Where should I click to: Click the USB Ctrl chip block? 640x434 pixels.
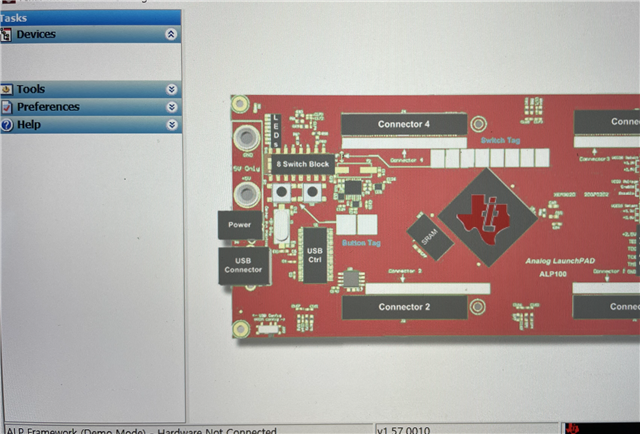[315, 255]
